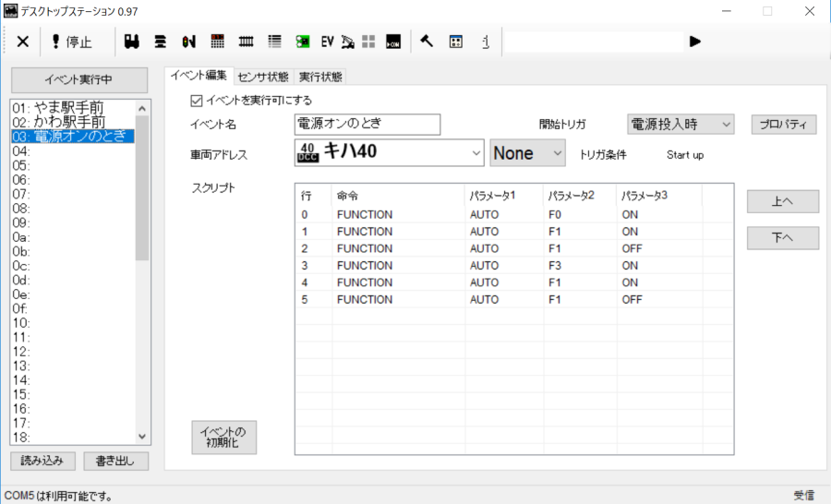Click event list scroll up arrow
Viewport: 831px width, 504px height.
tap(142, 108)
